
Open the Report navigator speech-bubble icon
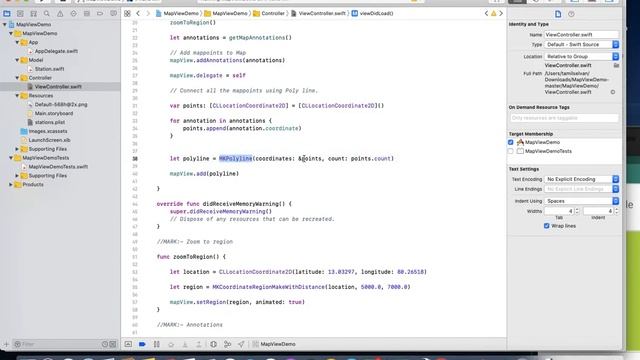click(x=113, y=13)
